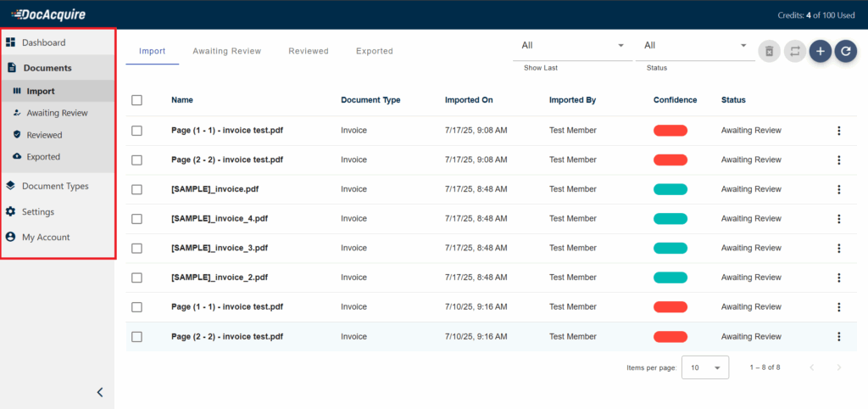
Task: Switch to the Exported tab
Action: pos(374,51)
